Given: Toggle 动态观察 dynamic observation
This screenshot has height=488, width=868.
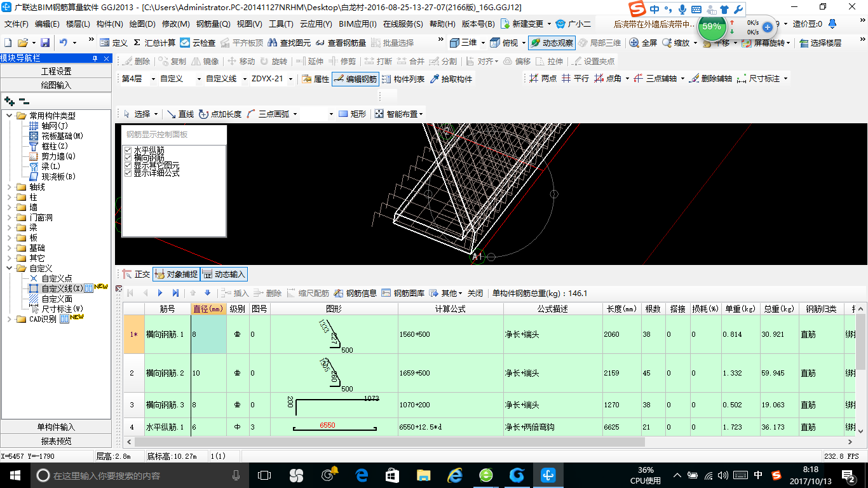Looking at the screenshot, I should point(552,43).
